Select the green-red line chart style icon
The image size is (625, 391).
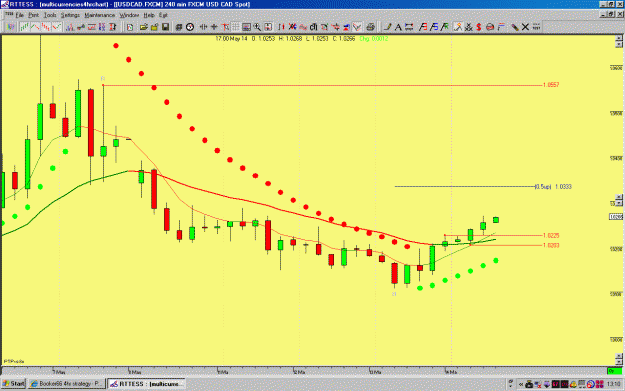click(x=35, y=27)
